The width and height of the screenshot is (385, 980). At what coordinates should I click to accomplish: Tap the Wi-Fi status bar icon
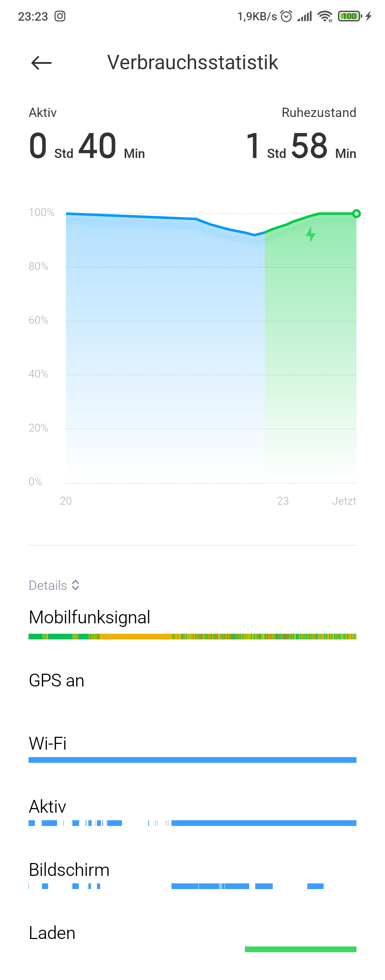(x=325, y=16)
